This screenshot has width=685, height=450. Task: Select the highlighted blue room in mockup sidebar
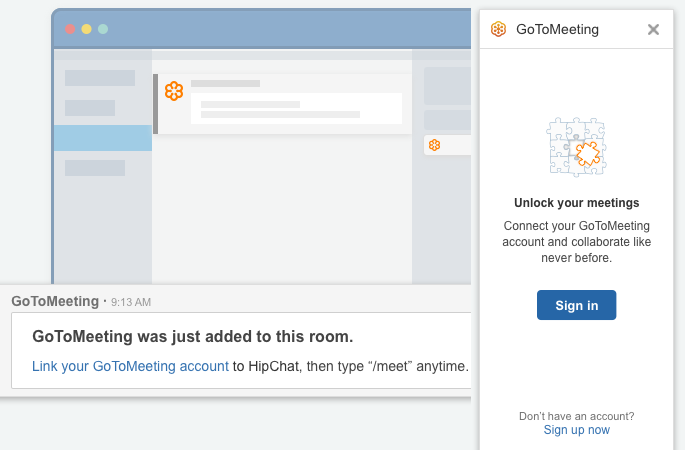[x=103, y=138]
